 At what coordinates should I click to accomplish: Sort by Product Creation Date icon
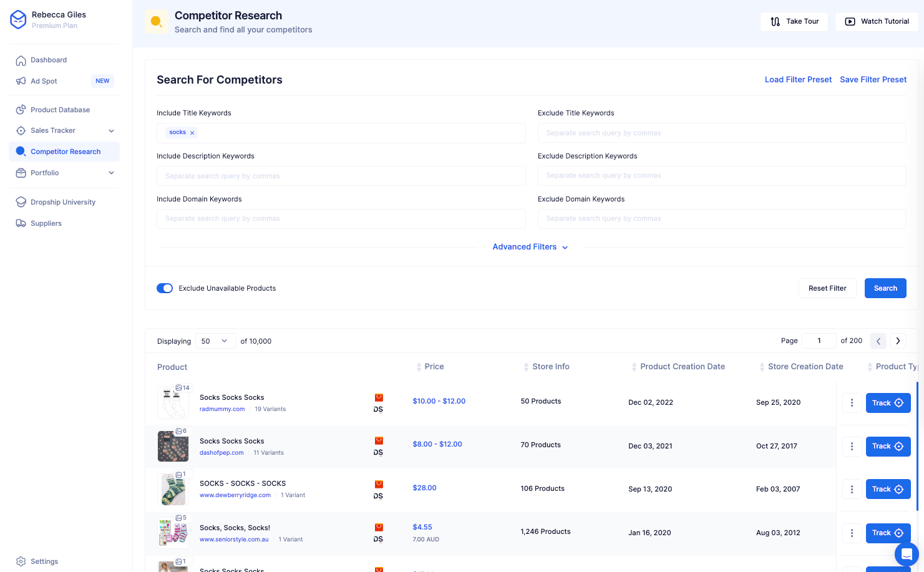634,367
